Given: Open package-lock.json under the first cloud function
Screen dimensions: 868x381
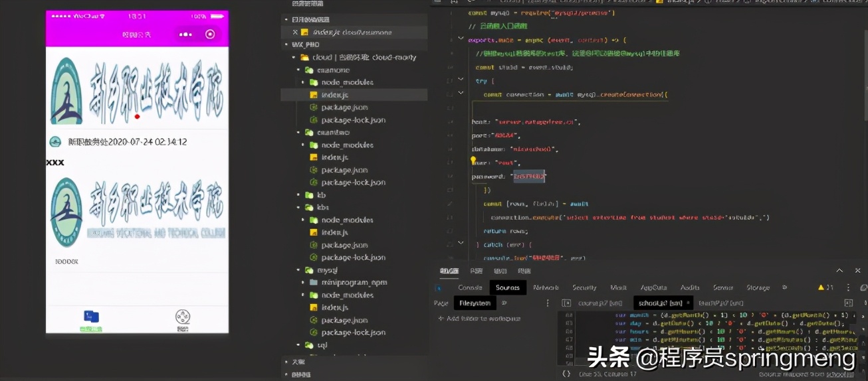Looking at the screenshot, I should [x=354, y=120].
